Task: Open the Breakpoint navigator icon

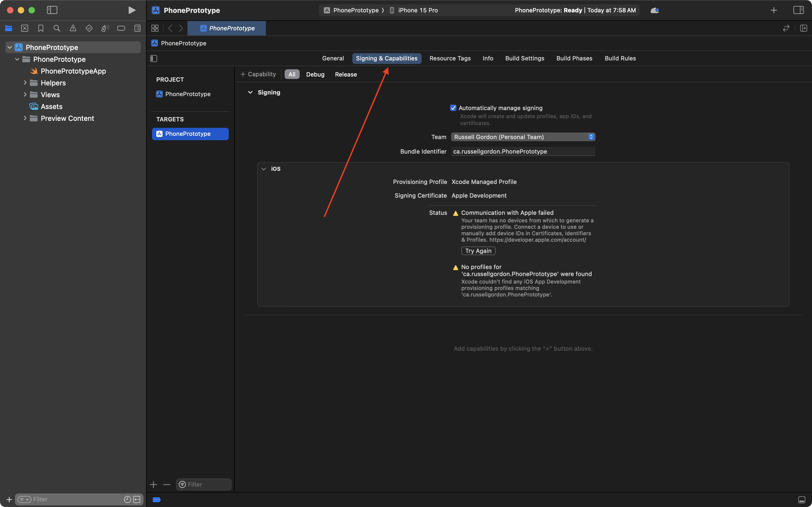Action: pos(121,28)
